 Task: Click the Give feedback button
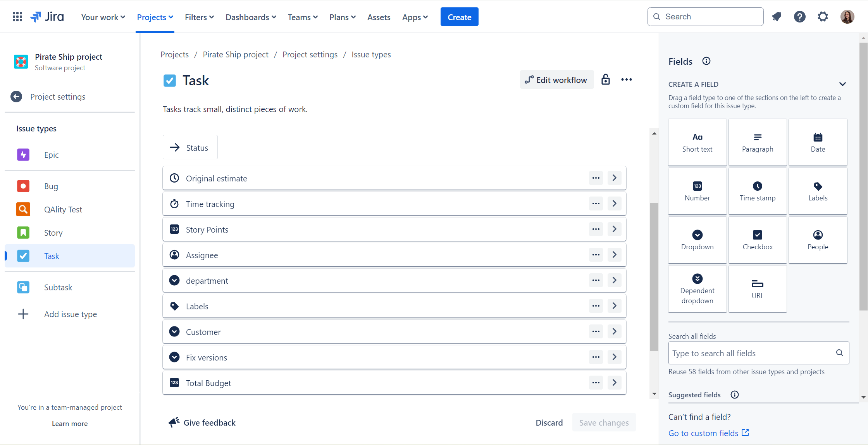[202, 423]
